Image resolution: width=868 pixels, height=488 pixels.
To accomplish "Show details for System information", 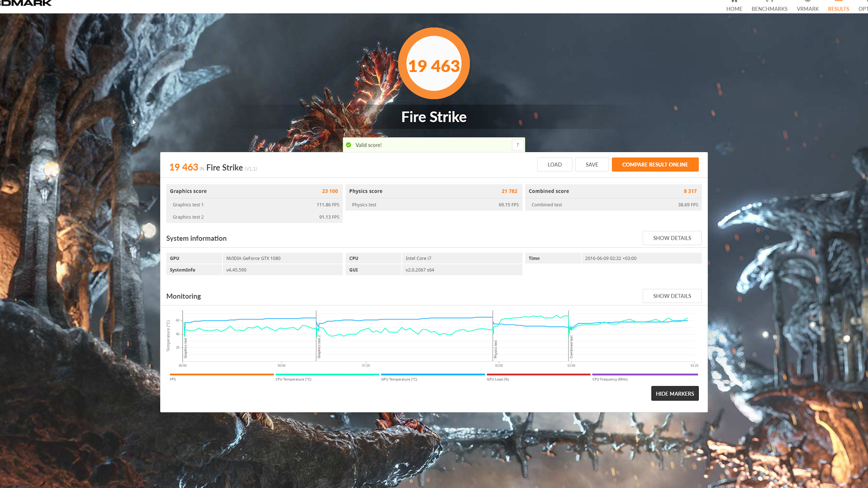I will click(672, 238).
